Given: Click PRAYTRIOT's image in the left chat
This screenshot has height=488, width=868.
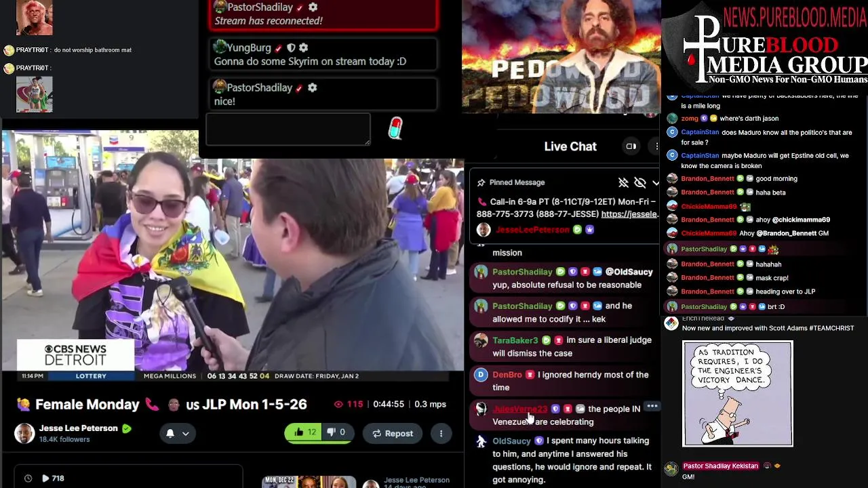Looking at the screenshot, I should [34, 94].
